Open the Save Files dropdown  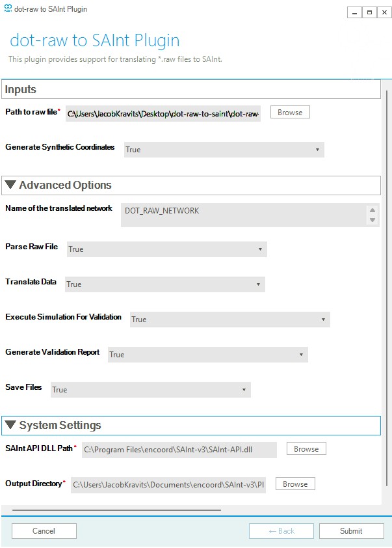coord(150,390)
